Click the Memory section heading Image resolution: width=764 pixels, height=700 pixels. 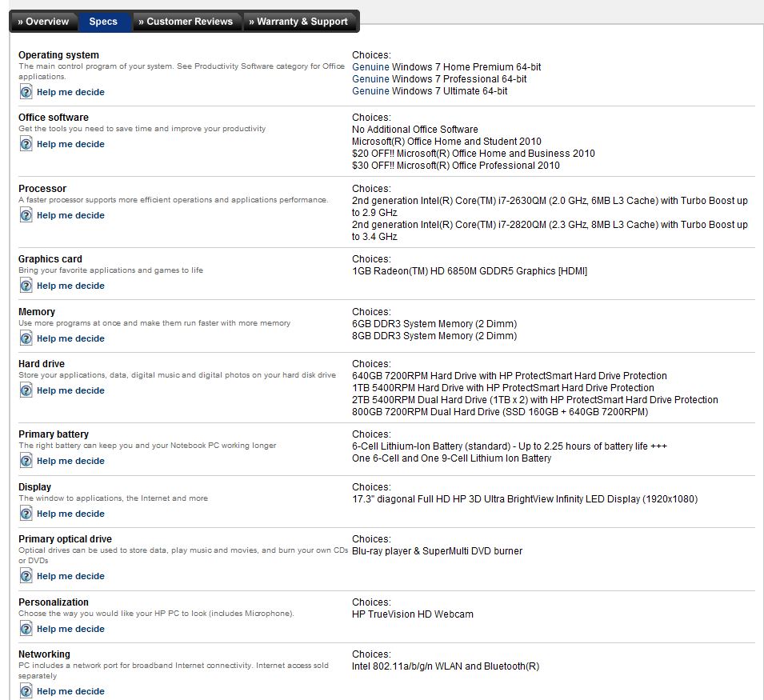pos(37,312)
